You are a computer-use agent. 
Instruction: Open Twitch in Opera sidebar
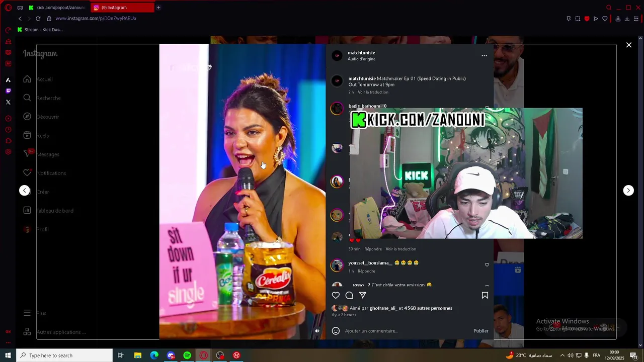8,91
